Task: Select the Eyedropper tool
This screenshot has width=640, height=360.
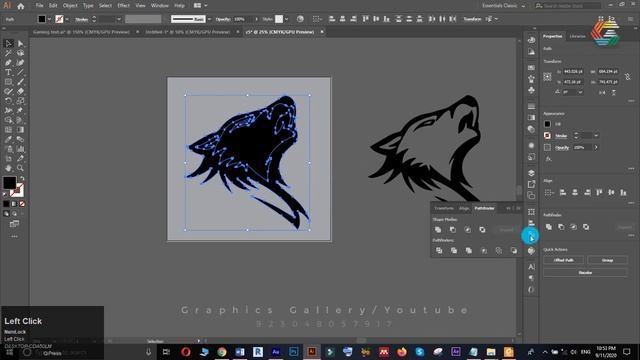Action: point(8,139)
